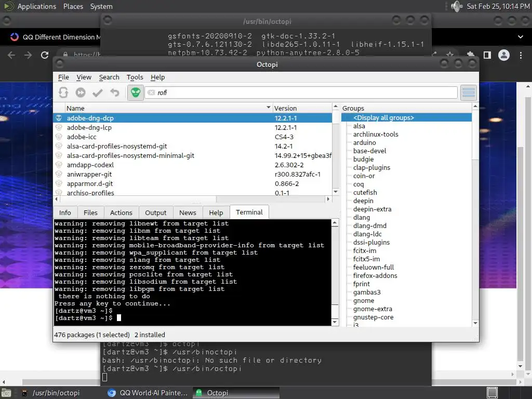Screen dimensions: 532x399
Task: Sort packages by the Name column header
Action: [x=168, y=108]
